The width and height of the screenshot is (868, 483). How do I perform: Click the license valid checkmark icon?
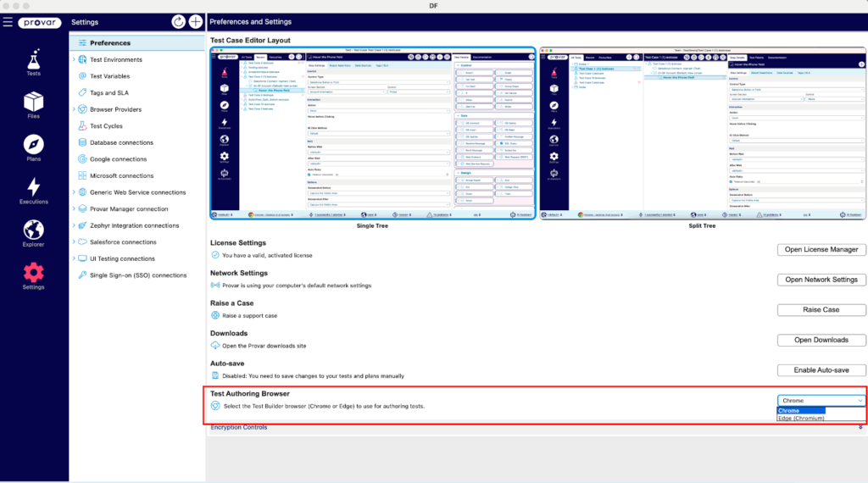215,255
